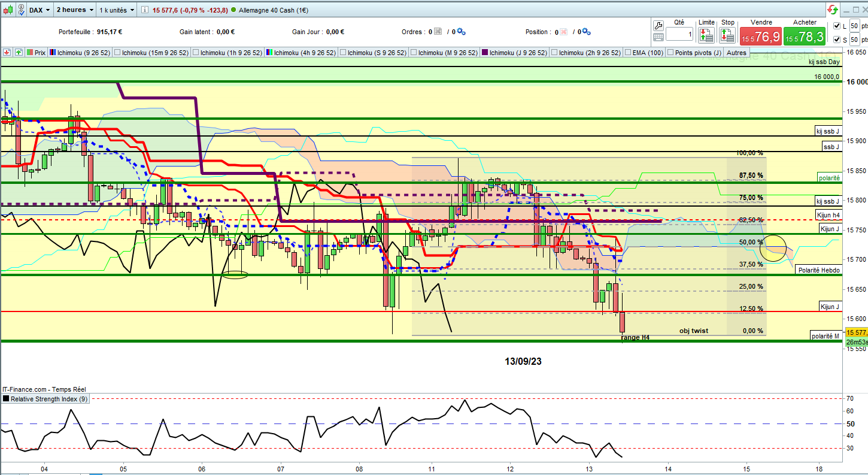This screenshot has height=475, width=868.
Task: Enable the Ichimoku (15m 9 26 52) checkbox
Action: click(117, 53)
